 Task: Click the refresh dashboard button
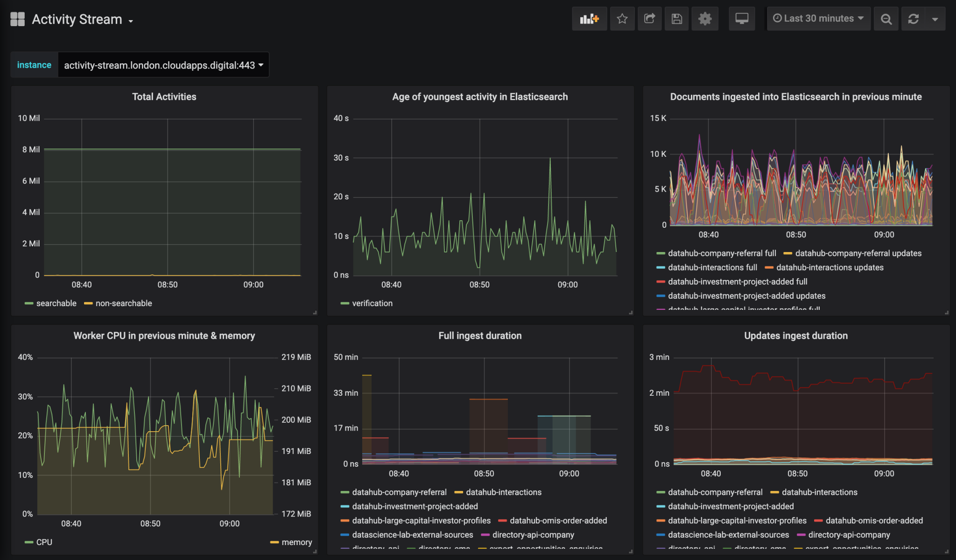(914, 19)
